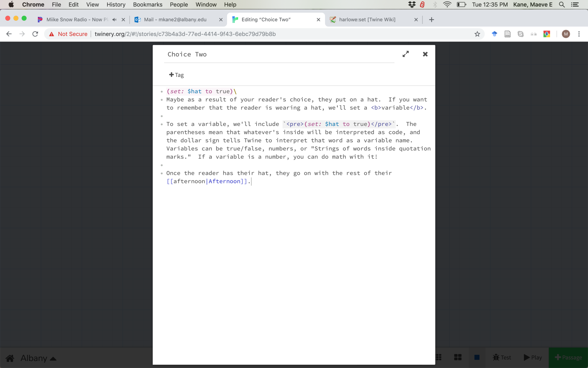Open the Albany story menu arrow
Image resolution: width=588 pixels, height=368 pixels.
click(53, 358)
